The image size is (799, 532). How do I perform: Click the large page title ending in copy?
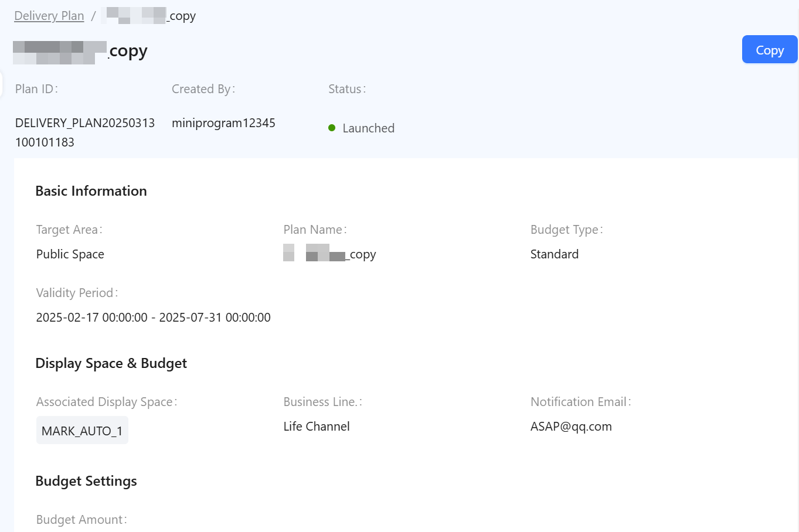coord(80,52)
